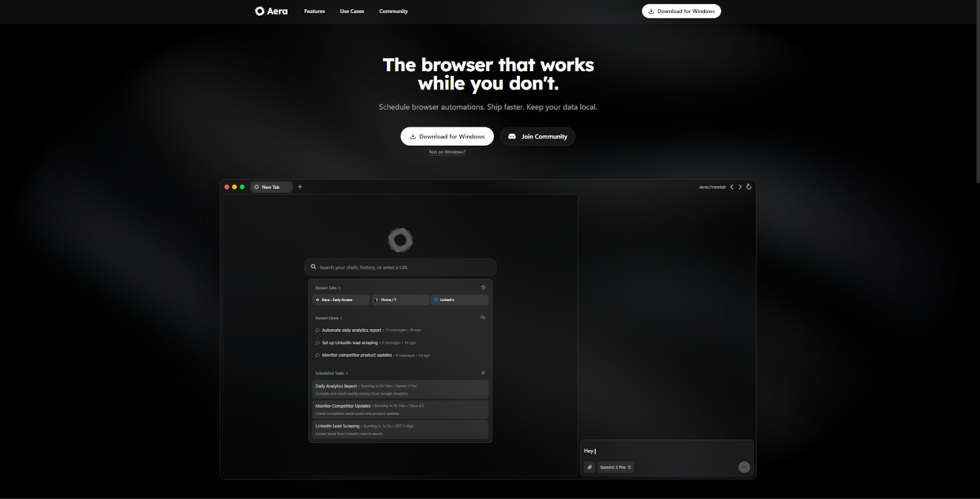Click the Aera logo in the header
The height and width of the screenshot is (499, 980).
(271, 11)
